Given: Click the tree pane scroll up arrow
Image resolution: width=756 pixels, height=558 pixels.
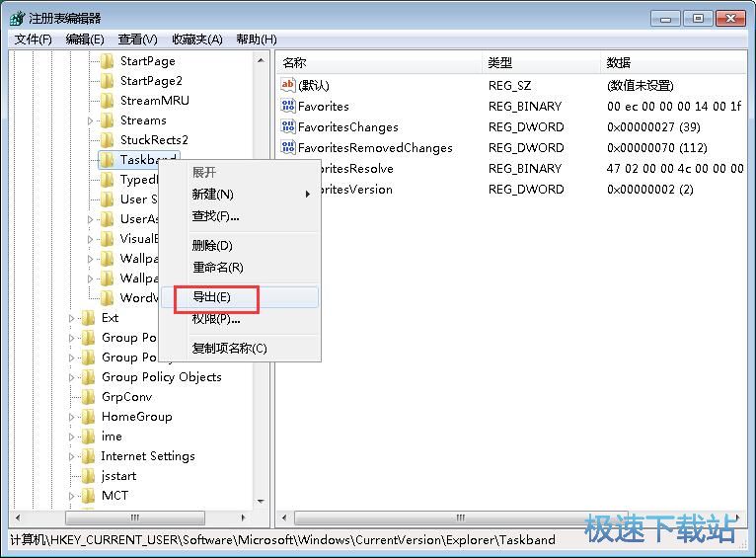Looking at the screenshot, I should pos(261,61).
